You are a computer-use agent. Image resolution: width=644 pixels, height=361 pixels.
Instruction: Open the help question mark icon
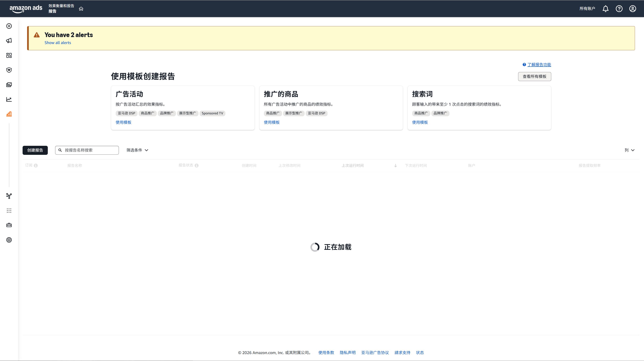[x=619, y=9]
